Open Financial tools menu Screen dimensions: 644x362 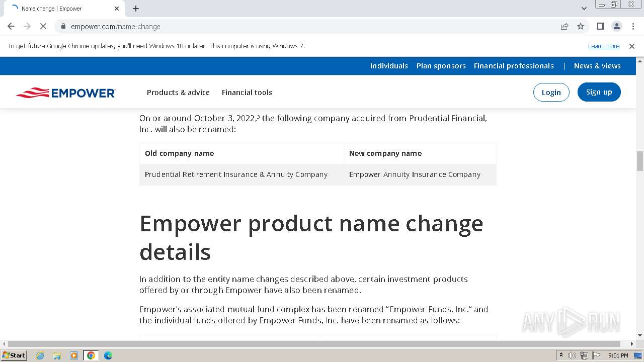247,93
